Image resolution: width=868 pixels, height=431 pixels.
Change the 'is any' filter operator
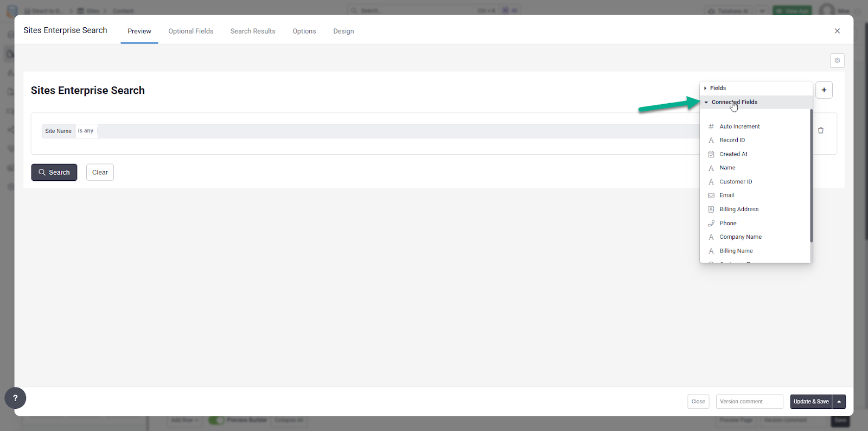click(x=86, y=131)
